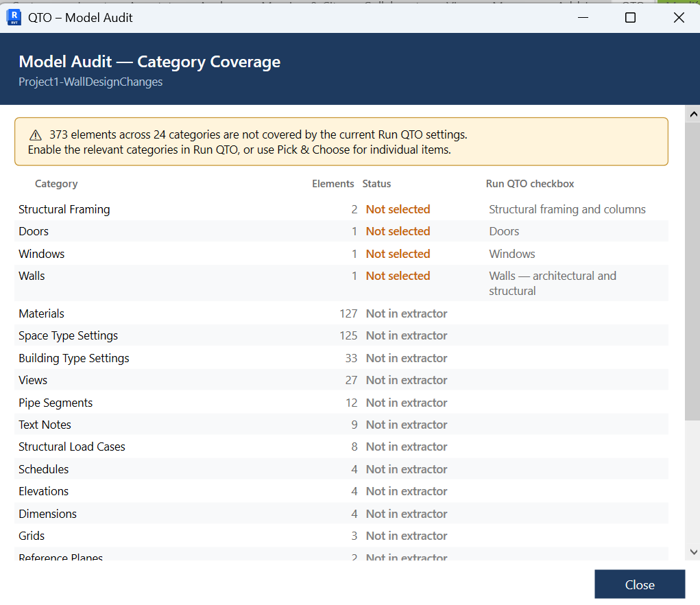Select the Structural Framing row
This screenshot has height=605, width=700.
341,209
